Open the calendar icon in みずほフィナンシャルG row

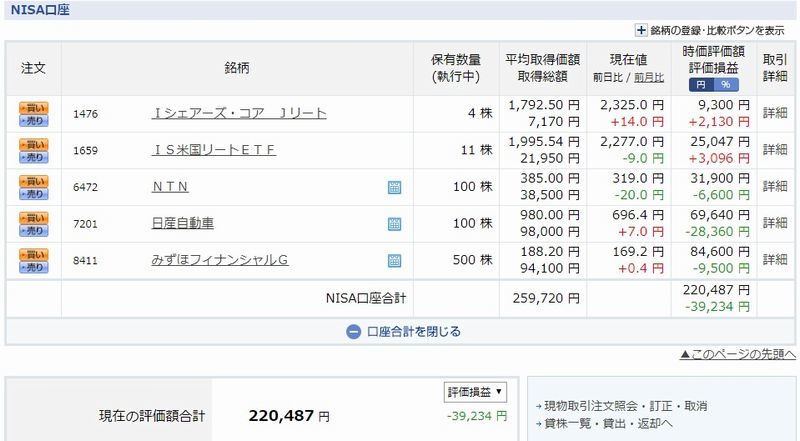tap(394, 261)
